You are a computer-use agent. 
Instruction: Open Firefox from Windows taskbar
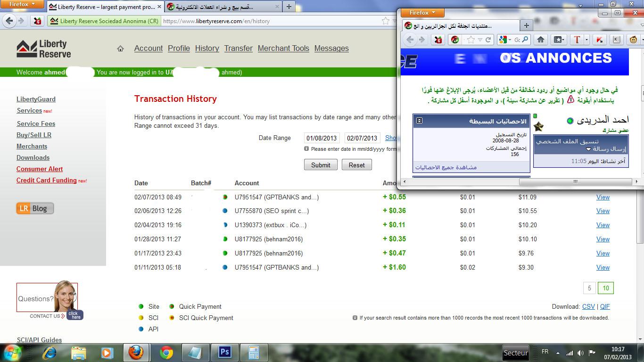(136, 353)
